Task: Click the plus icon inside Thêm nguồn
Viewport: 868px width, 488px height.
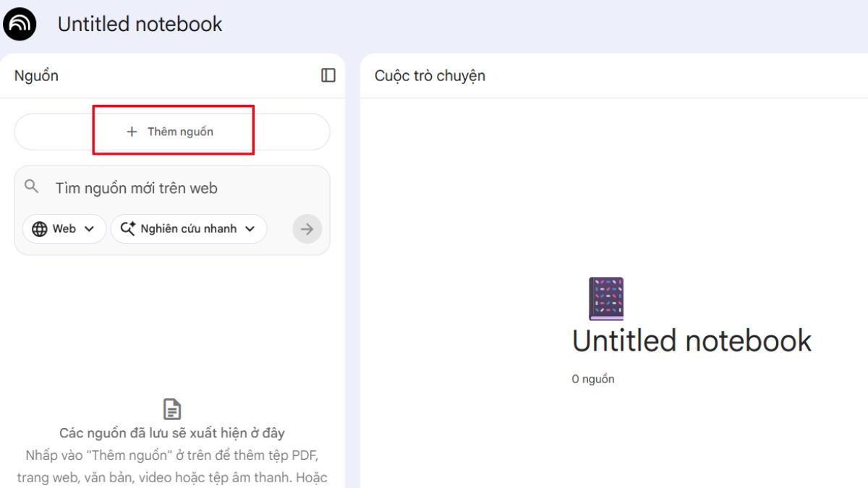Action: pos(131,132)
